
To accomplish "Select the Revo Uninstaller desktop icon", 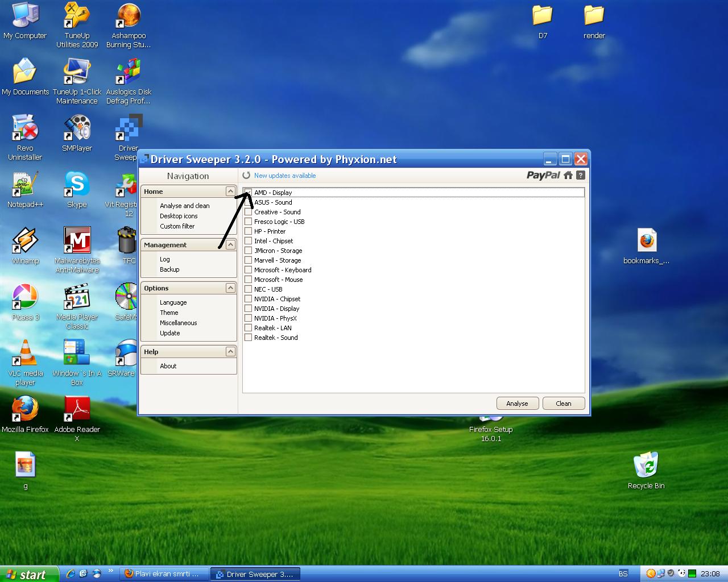I will [25, 138].
